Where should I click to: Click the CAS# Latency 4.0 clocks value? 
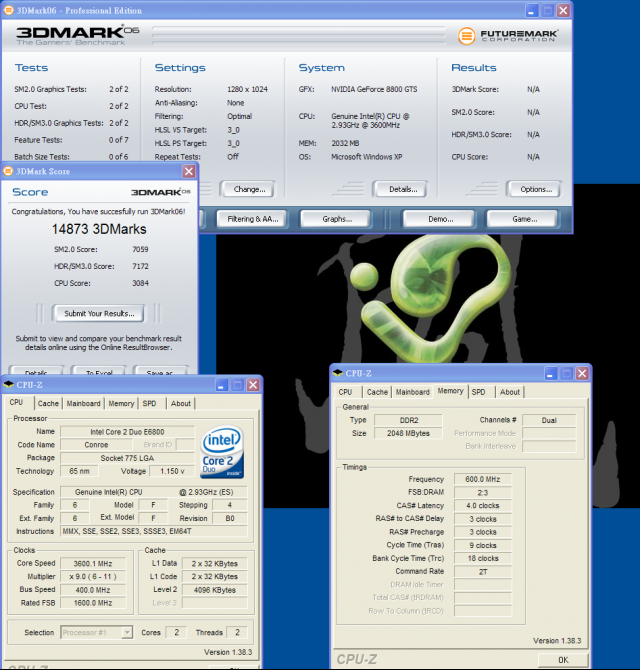point(483,506)
